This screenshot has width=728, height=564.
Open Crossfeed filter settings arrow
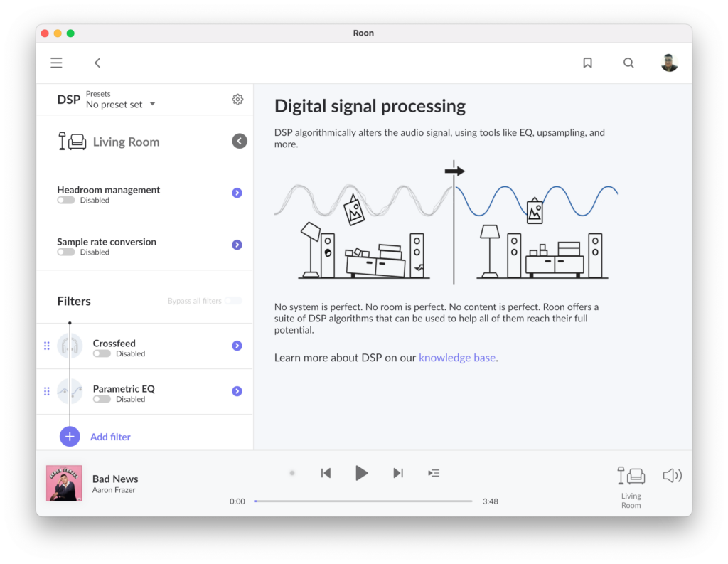click(x=237, y=346)
